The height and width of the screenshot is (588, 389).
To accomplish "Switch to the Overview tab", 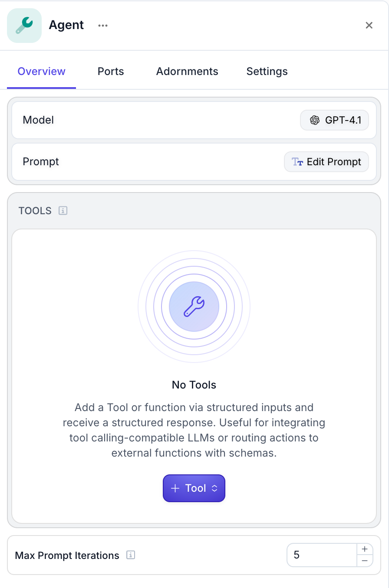I will 41,72.
